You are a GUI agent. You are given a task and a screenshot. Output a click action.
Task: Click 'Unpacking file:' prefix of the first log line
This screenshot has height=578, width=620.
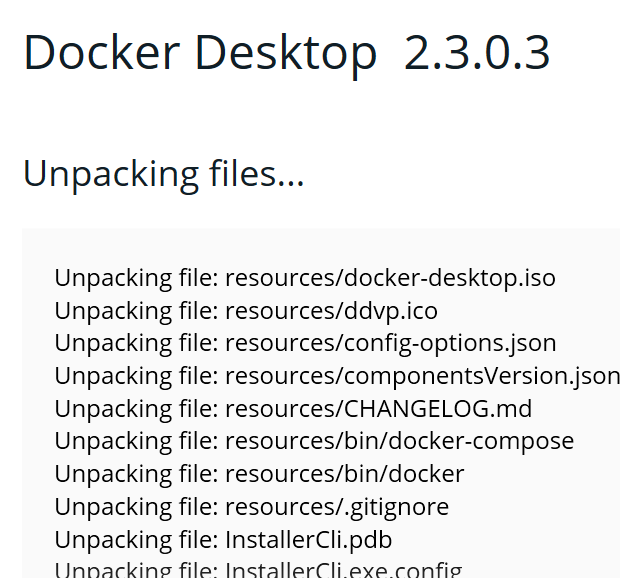click(x=136, y=278)
